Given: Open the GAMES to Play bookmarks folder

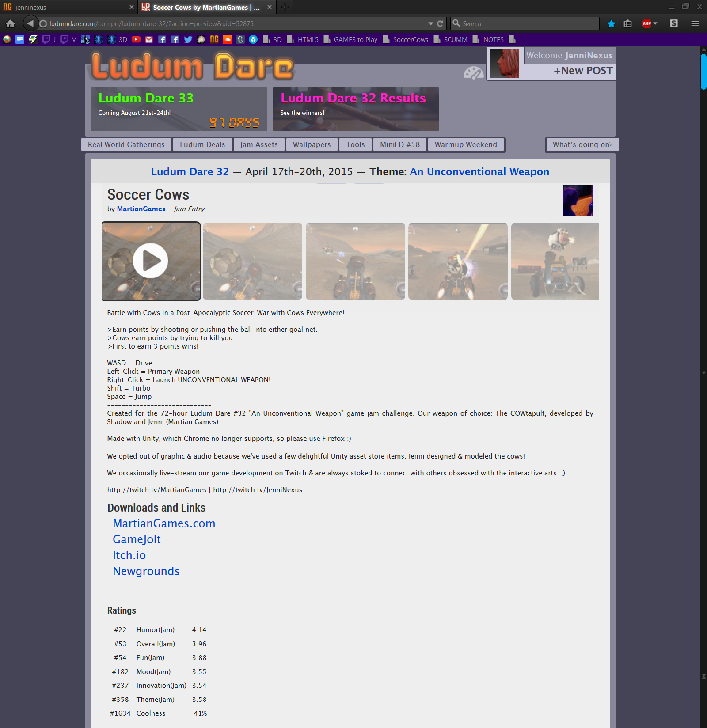Looking at the screenshot, I should [x=350, y=39].
